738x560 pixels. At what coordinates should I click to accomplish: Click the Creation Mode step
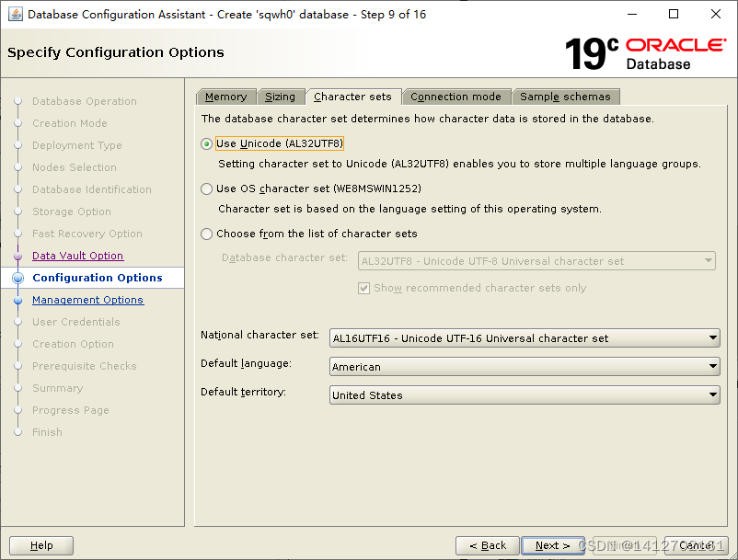(70, 123)
